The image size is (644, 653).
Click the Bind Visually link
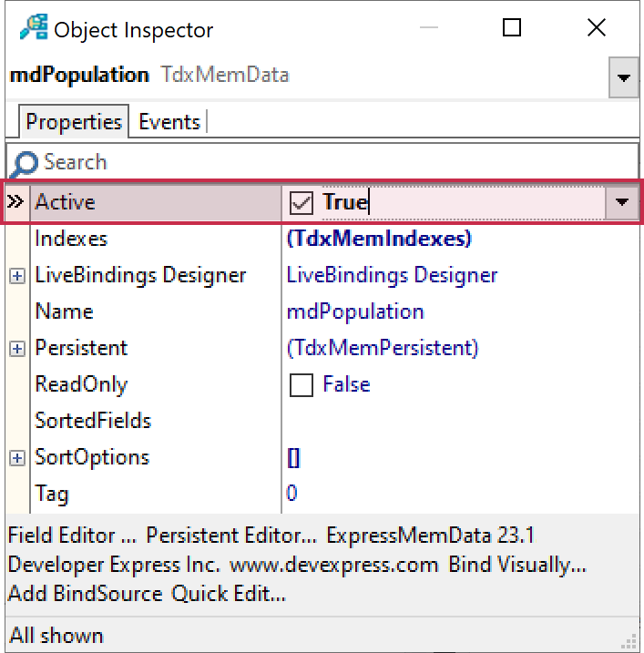point(516,565)
